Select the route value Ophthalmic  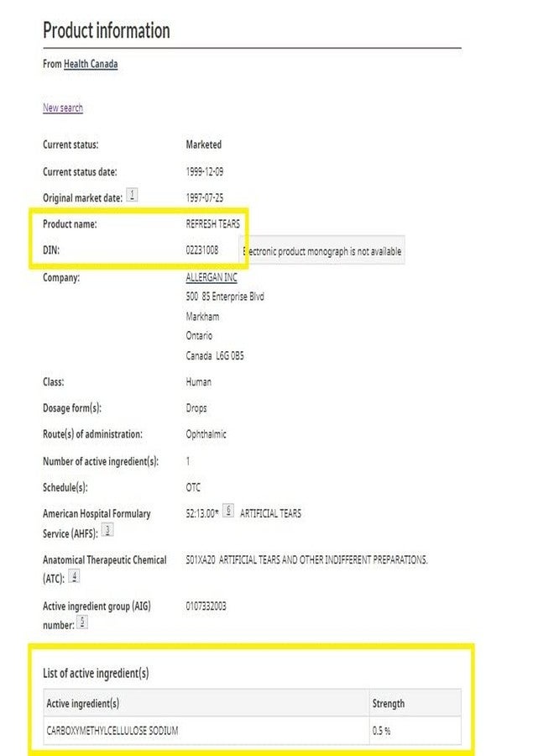coord(206,434)
